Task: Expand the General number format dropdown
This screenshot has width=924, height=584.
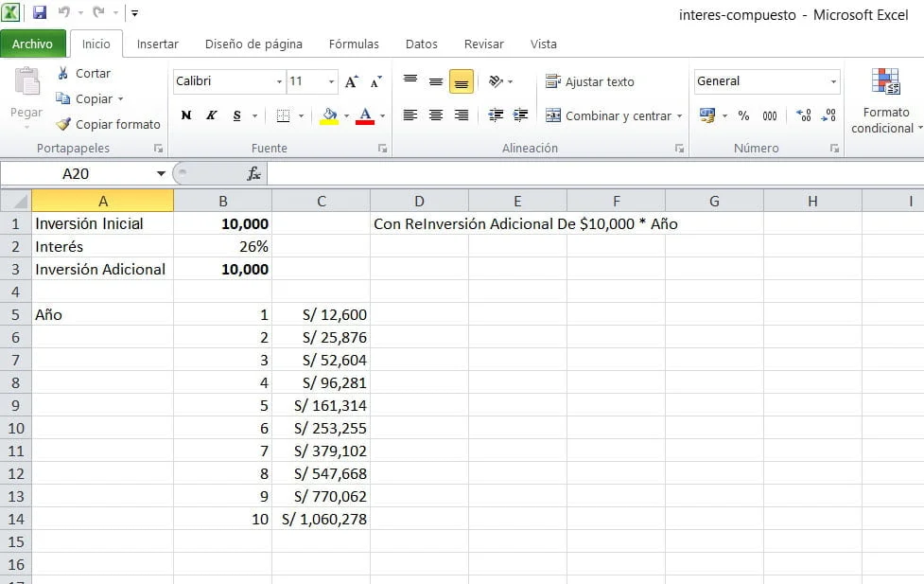Action: [x=833, y=82]
